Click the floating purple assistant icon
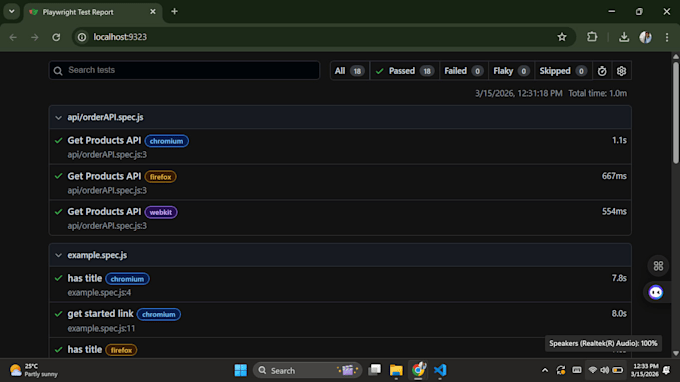Image resolution: width=680 pixels, height=382 pixels. tap(656, 292)
